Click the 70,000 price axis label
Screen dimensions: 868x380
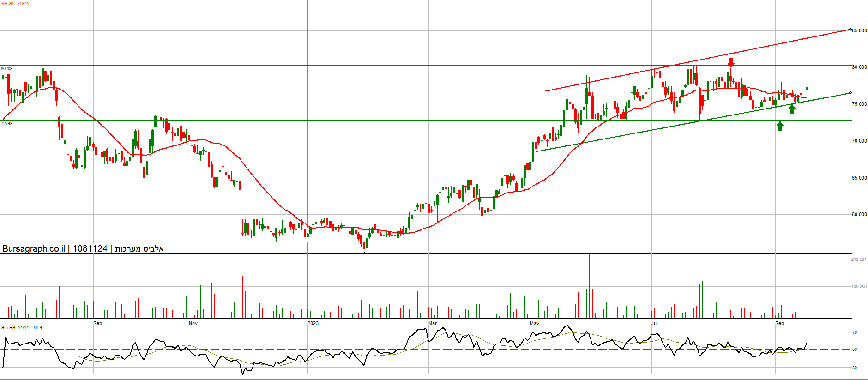point(859,141)
